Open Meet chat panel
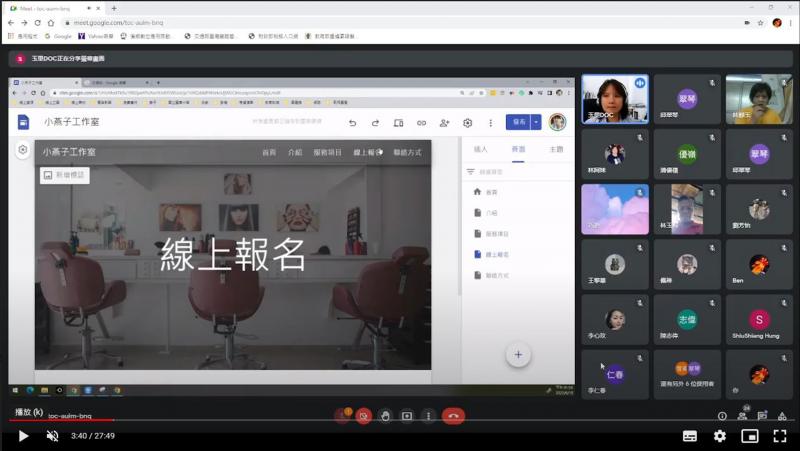This screenshot has height=451, width=800. pos(762,416)
